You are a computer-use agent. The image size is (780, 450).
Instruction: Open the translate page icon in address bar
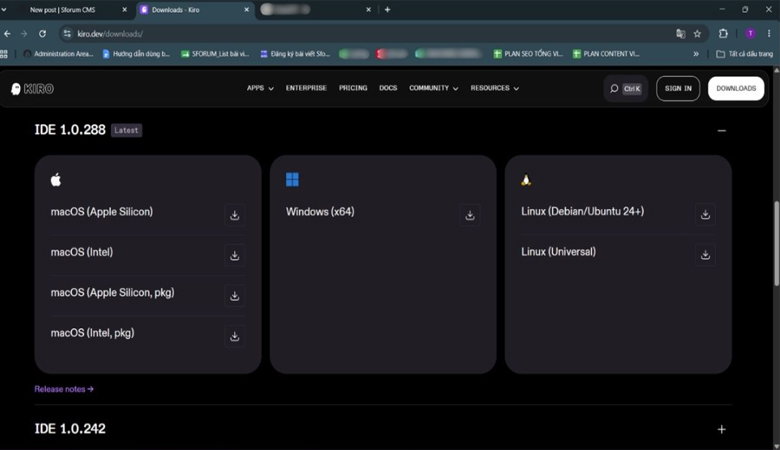(681, 34)
